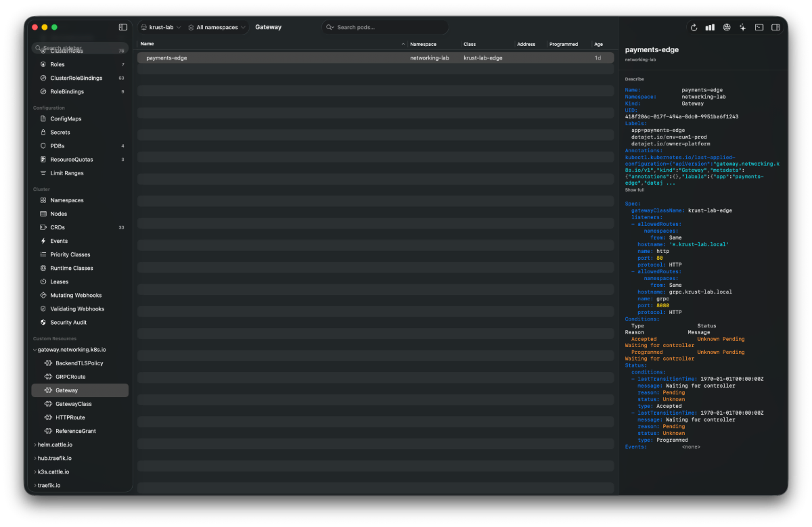The height and width of the screenshot is (527, 812).
Task: Click Show full annotations link
Action: (635, 190)
